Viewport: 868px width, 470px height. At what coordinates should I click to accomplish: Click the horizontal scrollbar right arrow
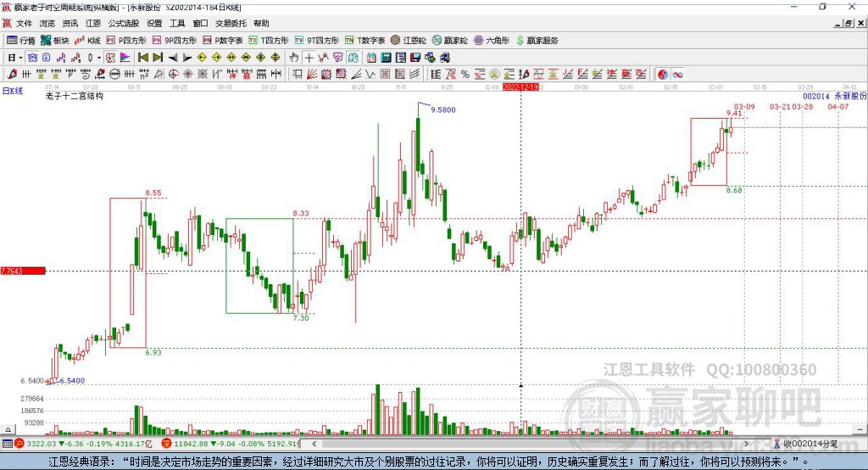pyautogui.click(x=746, y=444)
